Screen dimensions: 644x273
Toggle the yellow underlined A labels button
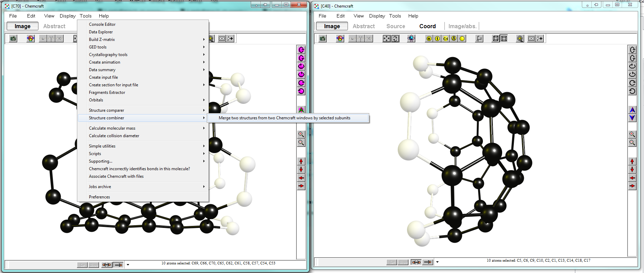[x=454, y=39]
